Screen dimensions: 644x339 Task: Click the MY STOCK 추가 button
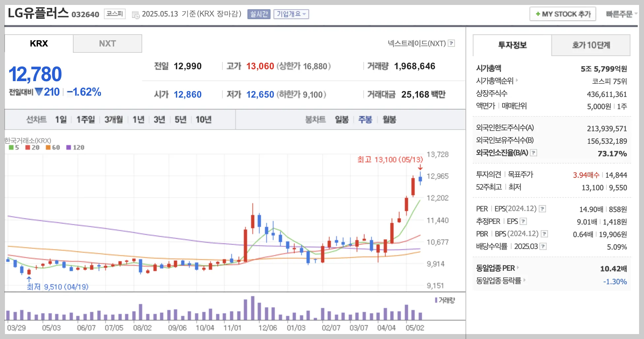coord(563,14)
